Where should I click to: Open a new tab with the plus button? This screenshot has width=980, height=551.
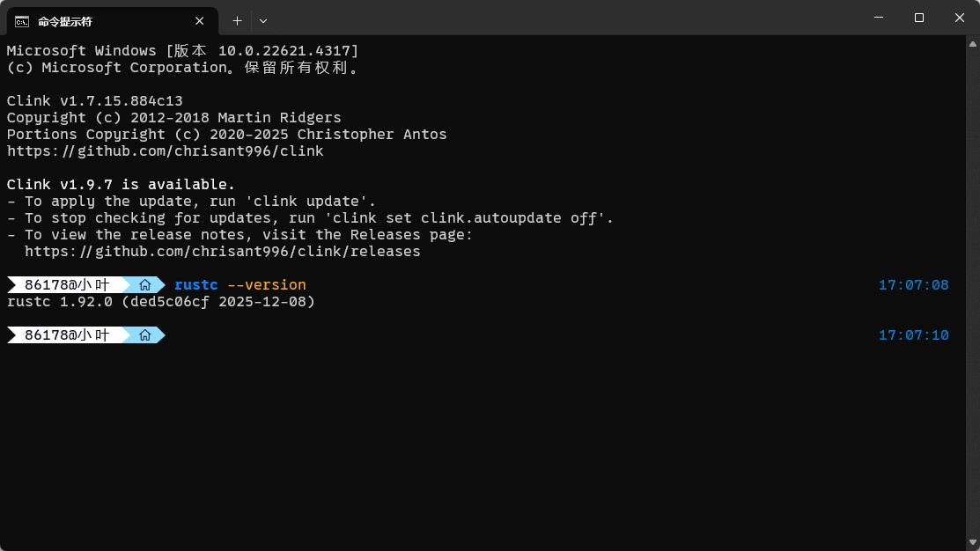(237, 20)
